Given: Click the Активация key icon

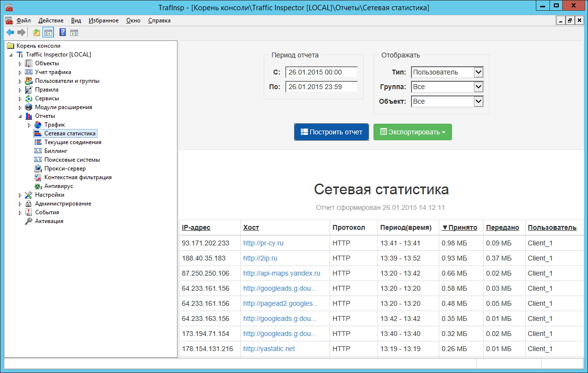Looking at the screenshot, I should pos(29,221).
